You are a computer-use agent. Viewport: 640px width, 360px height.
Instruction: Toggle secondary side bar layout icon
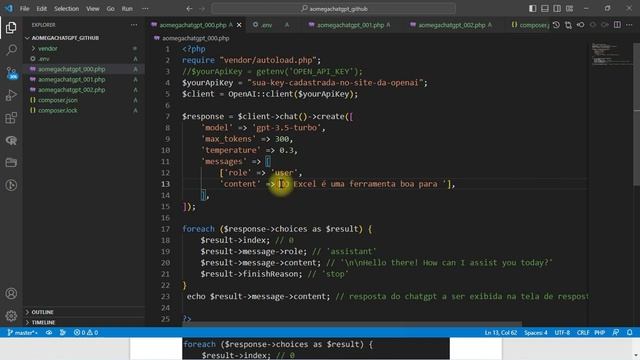(x=557, y=9)
